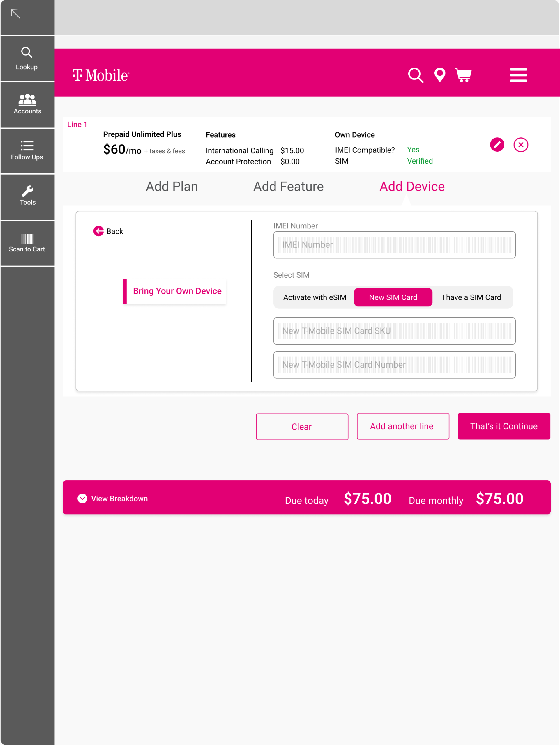Click the collapse arrow icon at top-left
The width and height of the screenshot is (560, 745).
click(15, 14)
